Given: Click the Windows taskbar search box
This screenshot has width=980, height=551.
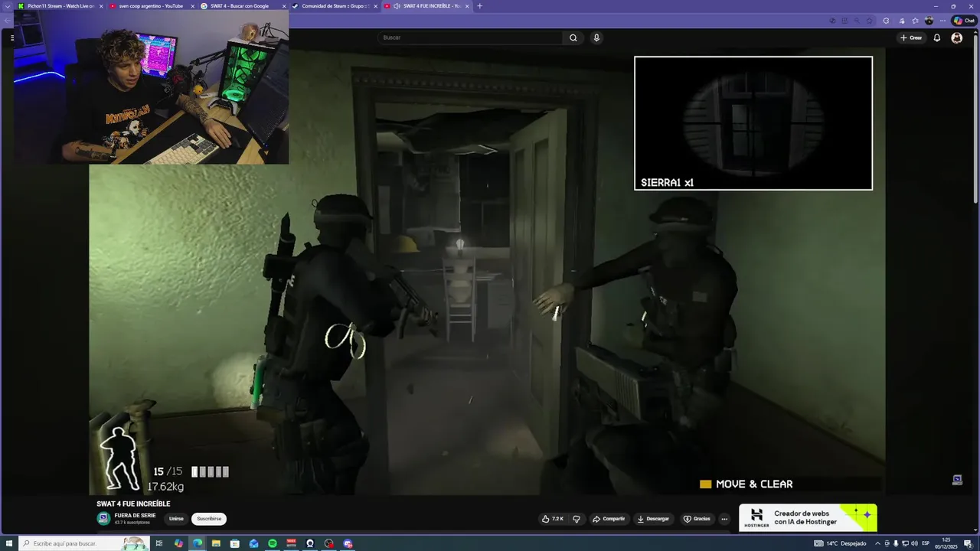Looking at the screenshot, I should tap(84, 543).
